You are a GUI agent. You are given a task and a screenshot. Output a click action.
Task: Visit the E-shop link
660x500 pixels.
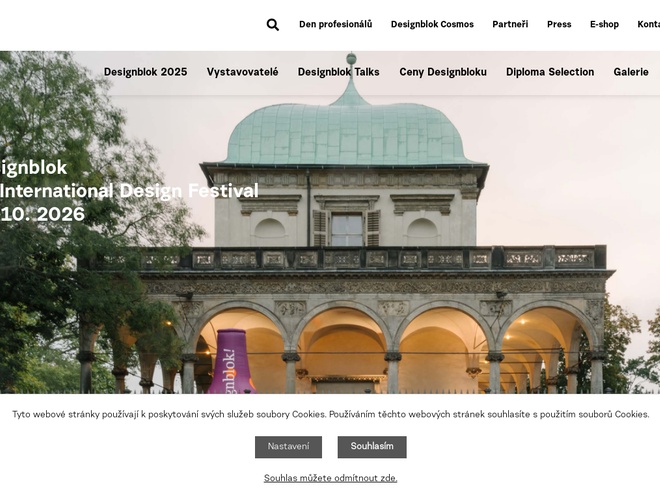(x=604, y=24)
